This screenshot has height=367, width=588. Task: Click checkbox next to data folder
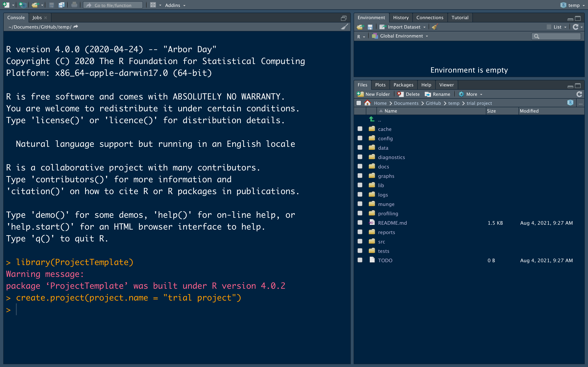click(360, 148)
